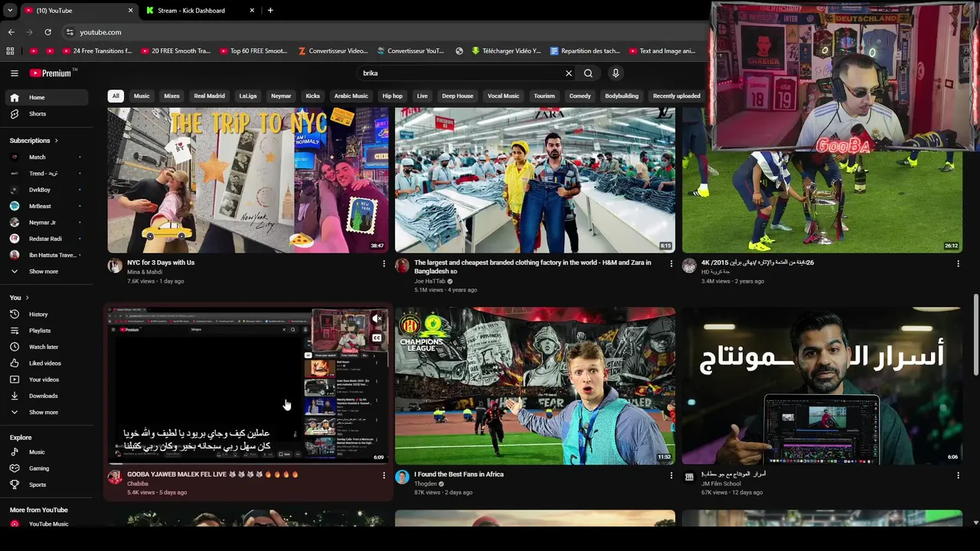
Task: Open Chabiba channel name link
Action: pos(138,484)
